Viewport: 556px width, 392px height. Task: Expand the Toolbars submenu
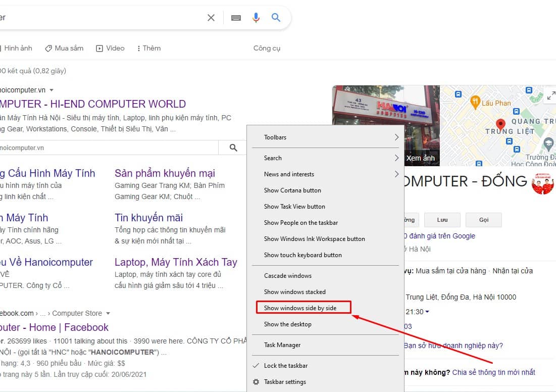pos(276,137)
